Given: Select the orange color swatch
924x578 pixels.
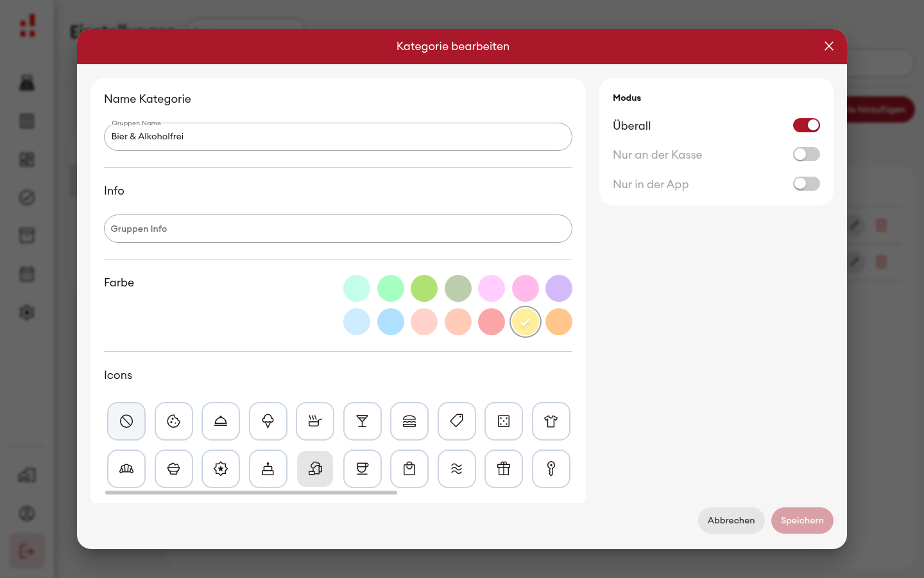Looking at the screenshot, I should pos(559,322).
